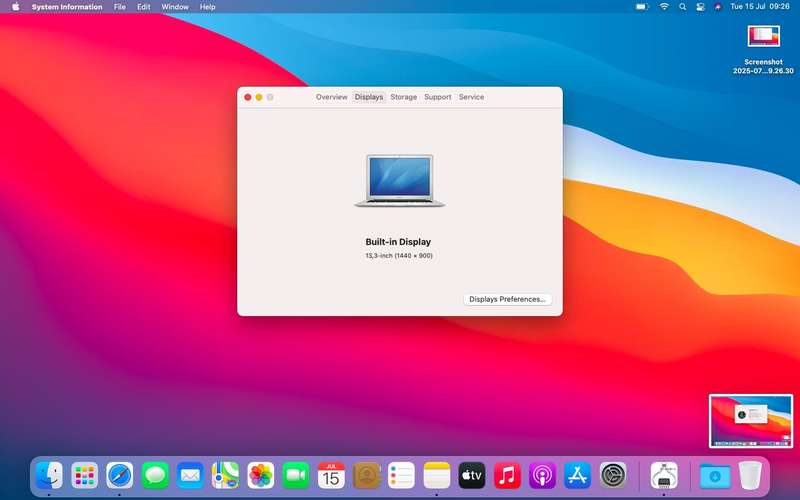Open Control Center in menu bar

pyautogui.click(x=700, y=7)
